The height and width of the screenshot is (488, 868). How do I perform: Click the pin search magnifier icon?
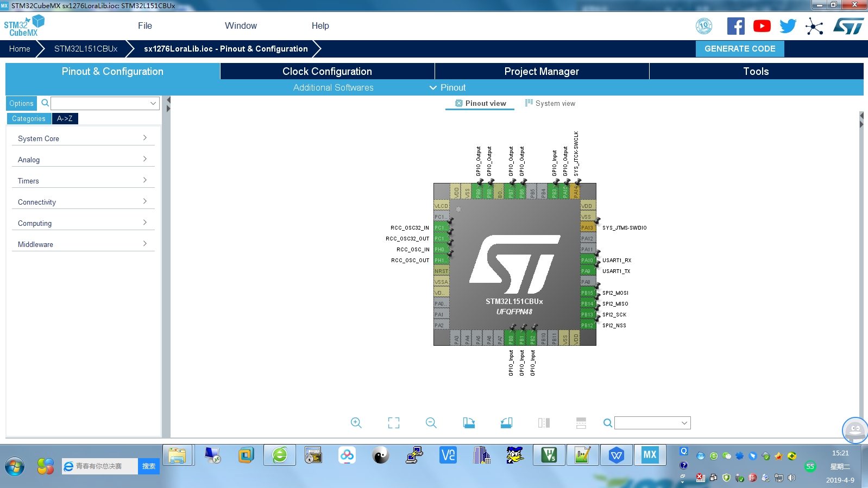pyautogui.click(x=608, y=423)
